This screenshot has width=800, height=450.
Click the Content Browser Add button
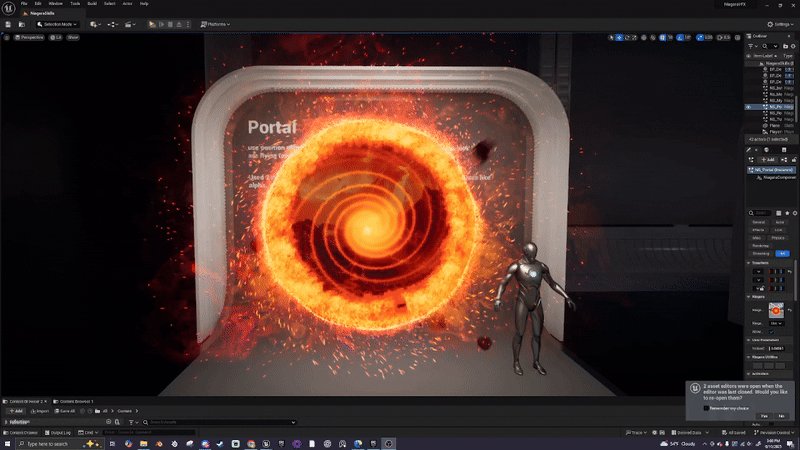pyautogui.click(x=15, y=411)
